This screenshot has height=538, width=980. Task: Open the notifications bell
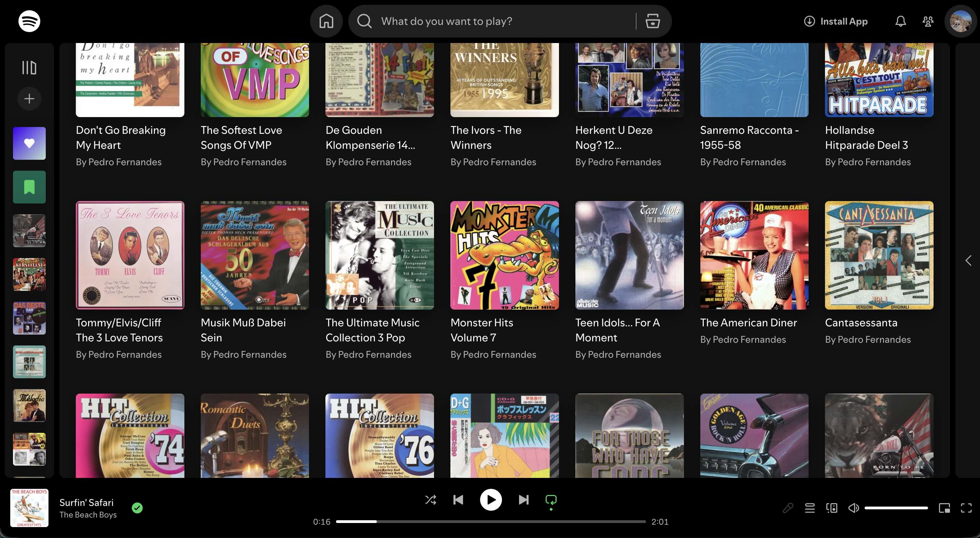pyautogui.click(x=900, y=21)
